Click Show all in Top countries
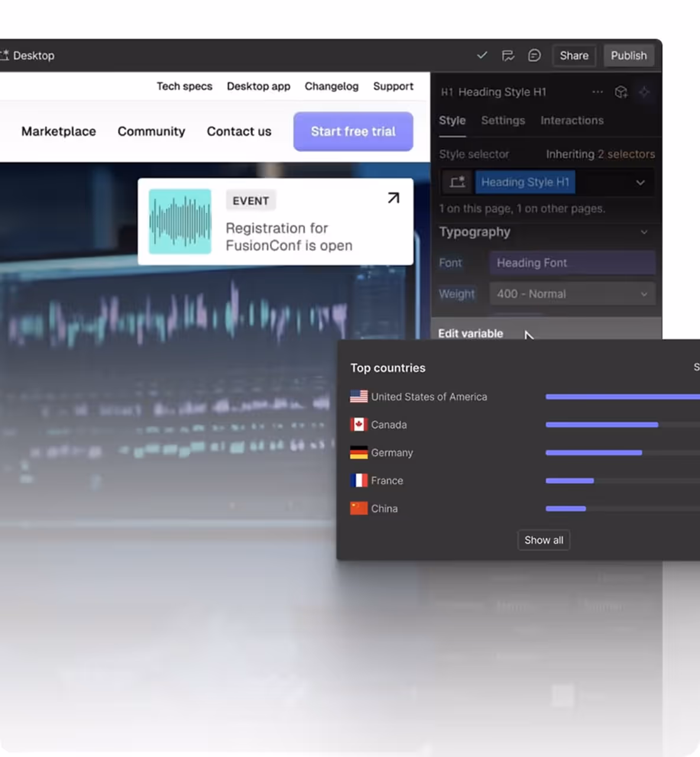 pyautogui.click(x=543, y=540)
